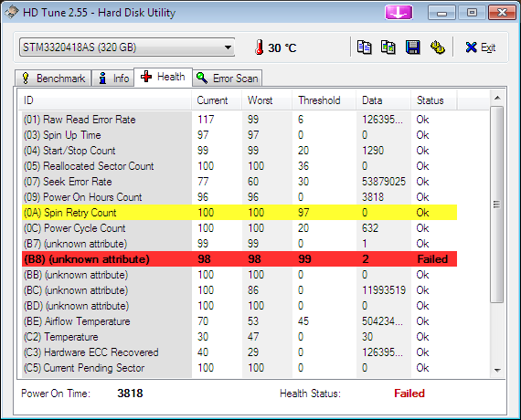This screenshot has height=420, width=521.
Task: Open the STM3320418AS drive dropdown
Action: pos(127,47)
